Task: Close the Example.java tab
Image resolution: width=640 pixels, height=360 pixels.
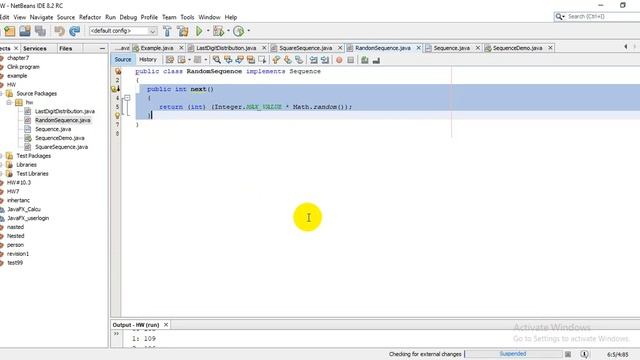Action: coord(182,48)
